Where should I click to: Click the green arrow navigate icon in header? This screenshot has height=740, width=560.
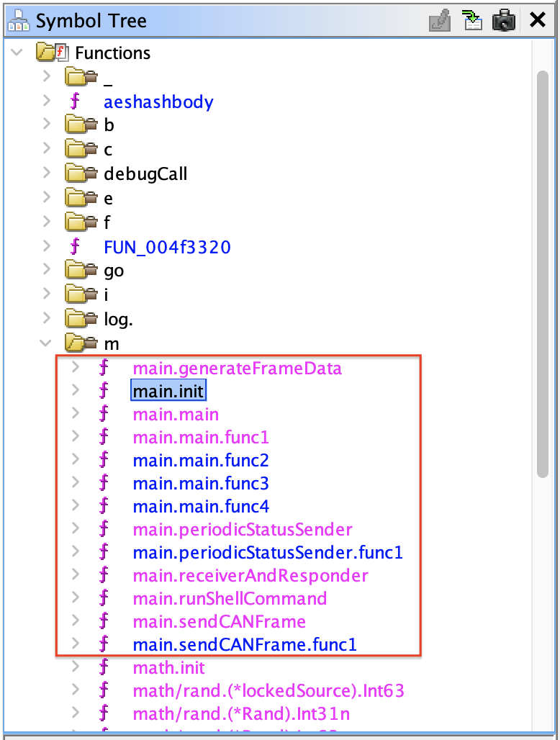(471, 20)
